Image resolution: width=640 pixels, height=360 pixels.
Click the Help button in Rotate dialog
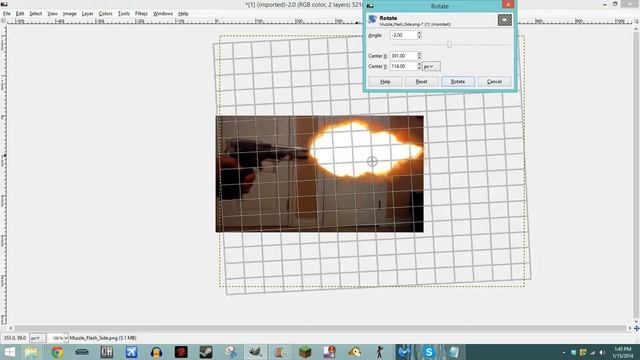385,82
